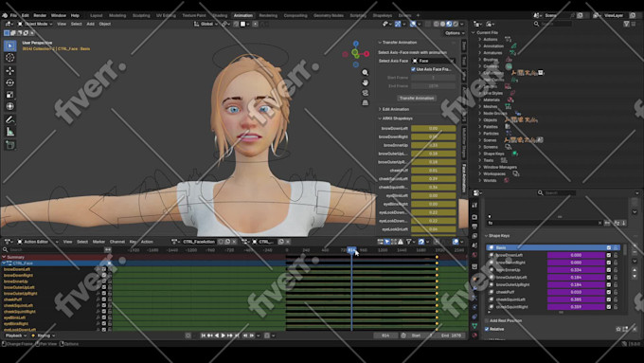
Task: Toggle the Basis shape key checkbox
Action: coord(609,247)
